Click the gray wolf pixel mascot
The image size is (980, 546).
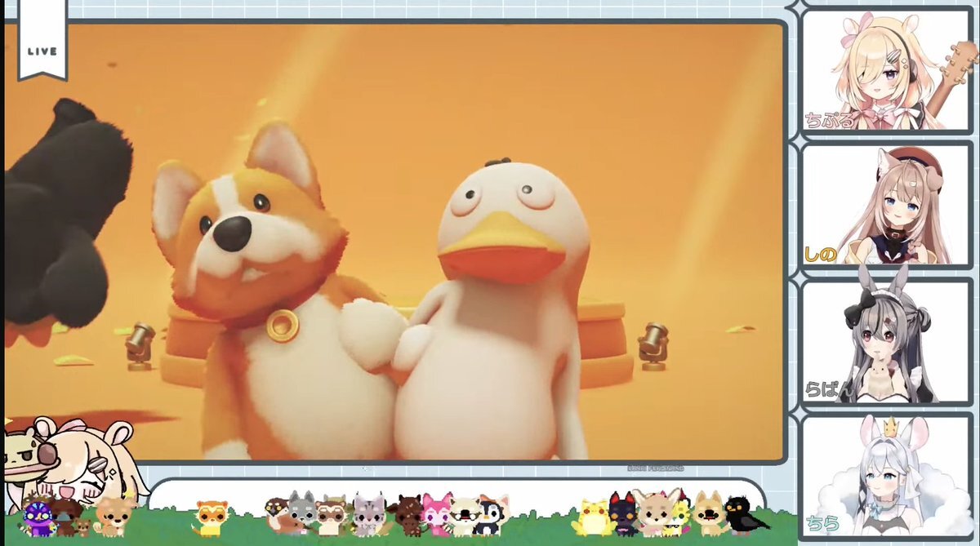(x=301, y=514)
